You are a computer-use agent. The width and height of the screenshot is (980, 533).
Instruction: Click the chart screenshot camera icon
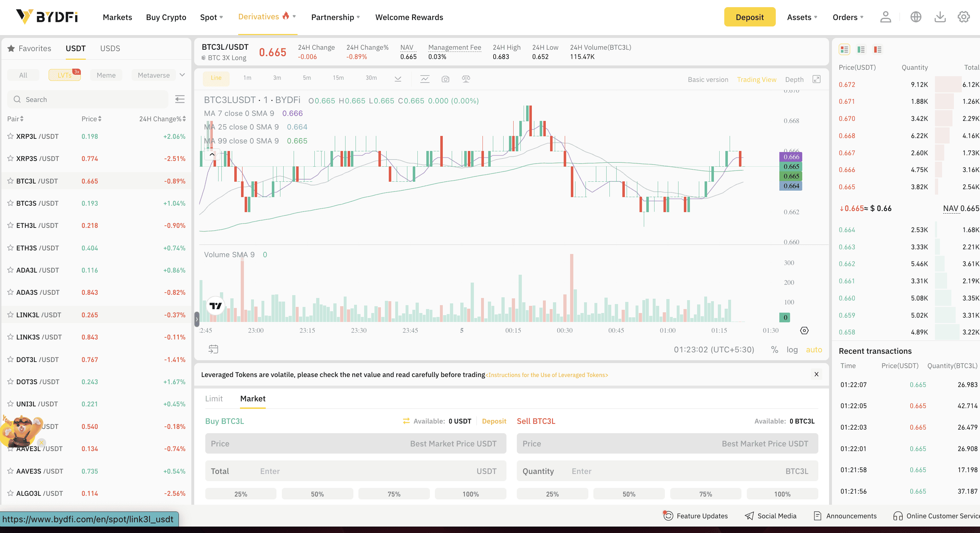click(445, 79)
